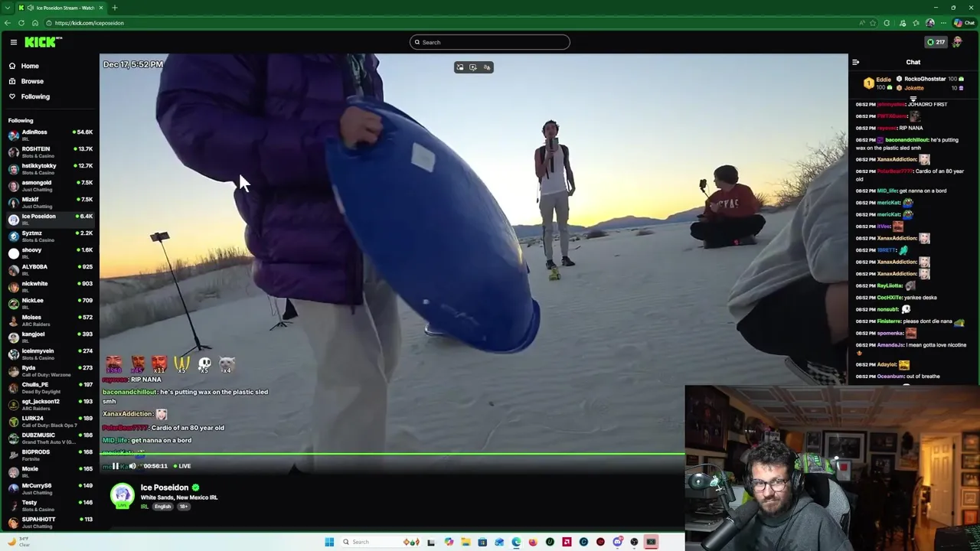The width and height of the screenshot is (980, 551).
Task: Open OBS Studio from the taskbar
Action: [634, 542]
